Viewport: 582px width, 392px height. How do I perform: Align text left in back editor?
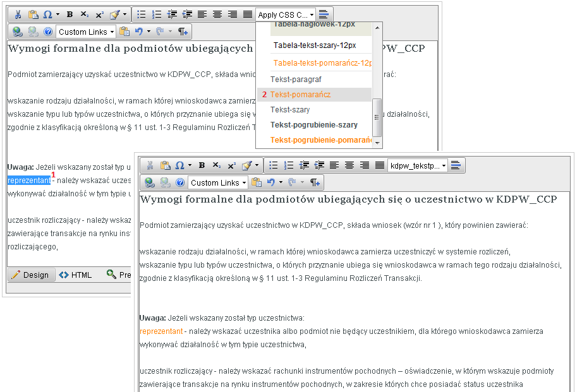click(x=202, y=15)
